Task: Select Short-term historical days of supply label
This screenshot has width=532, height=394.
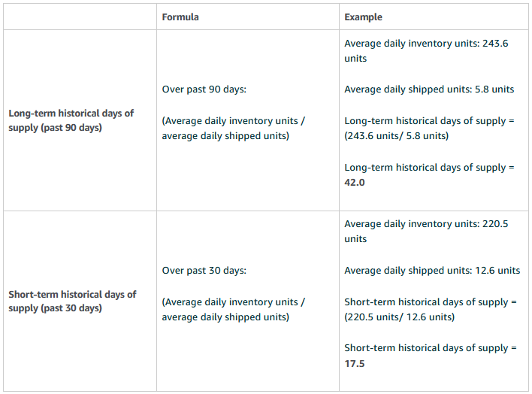Action: coord(72,301)
